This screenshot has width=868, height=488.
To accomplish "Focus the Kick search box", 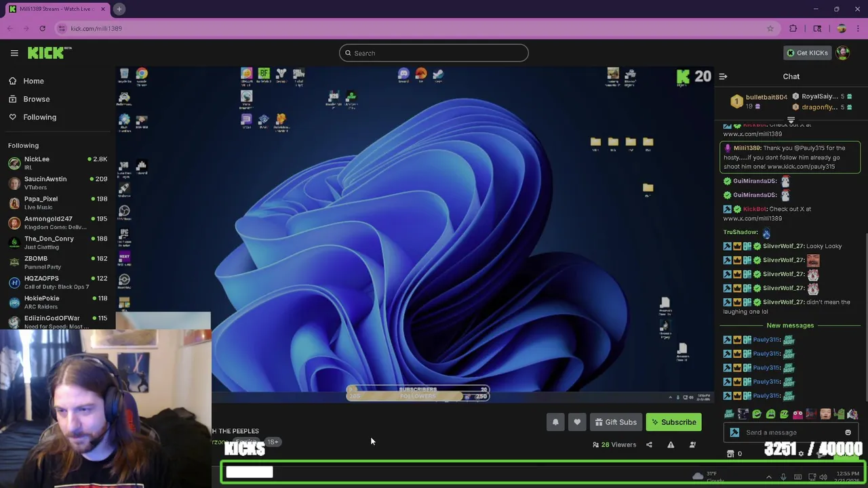I will point(434,53).
